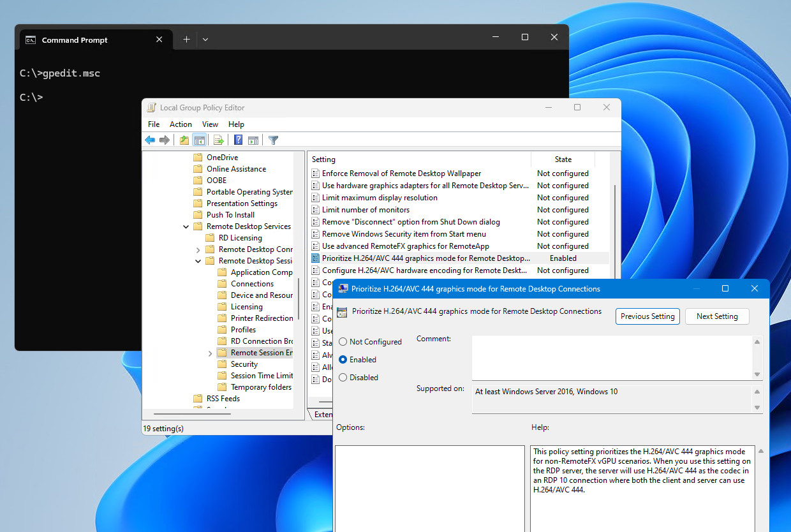Click the Export List toolbar icon
Screen dimensions: 791x532
point(218,140)
